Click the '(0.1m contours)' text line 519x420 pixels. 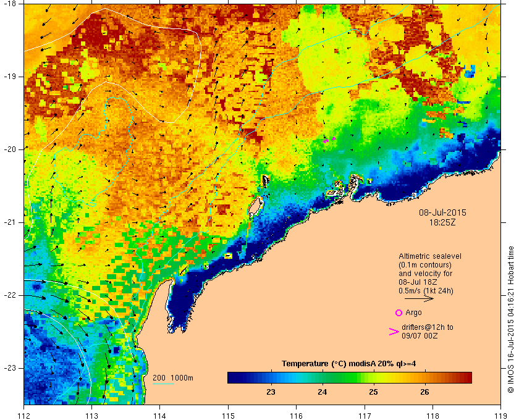[x=424, y=265]
